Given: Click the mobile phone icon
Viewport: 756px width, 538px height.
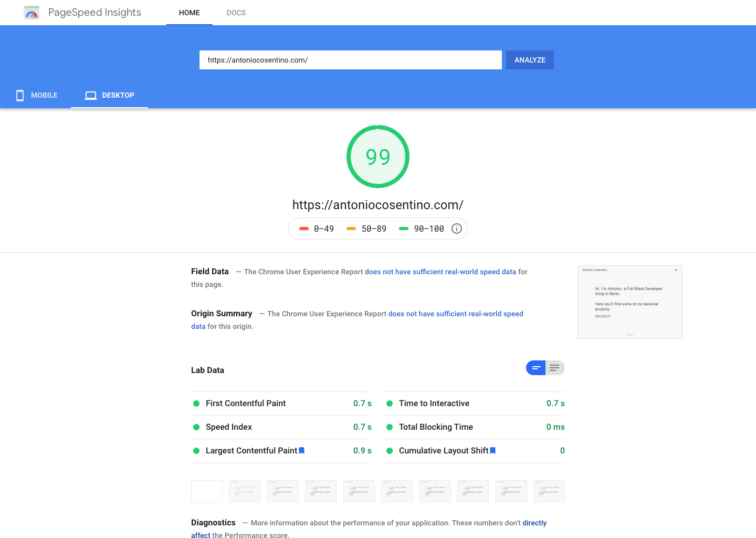Looking at the screenshot, I should [20, 95].
